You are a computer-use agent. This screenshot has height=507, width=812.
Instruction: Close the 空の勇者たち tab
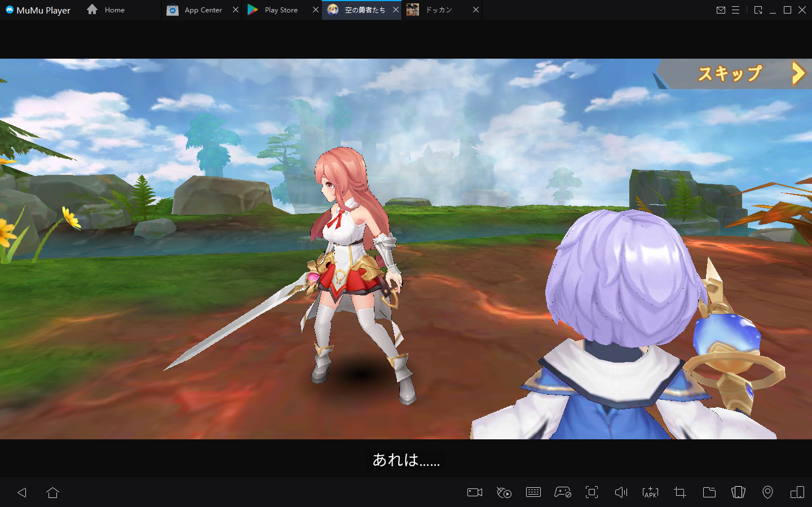(x=396, y=10)
